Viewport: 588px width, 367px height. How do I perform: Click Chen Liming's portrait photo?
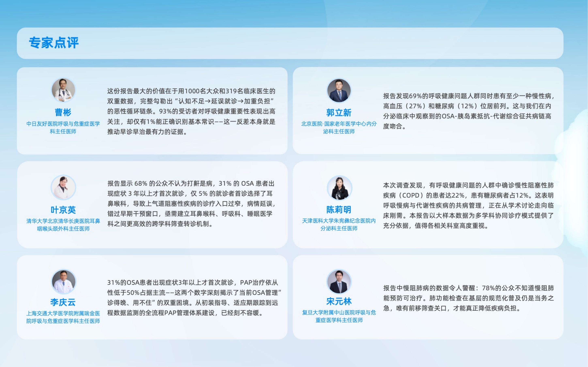coord(339,188)
